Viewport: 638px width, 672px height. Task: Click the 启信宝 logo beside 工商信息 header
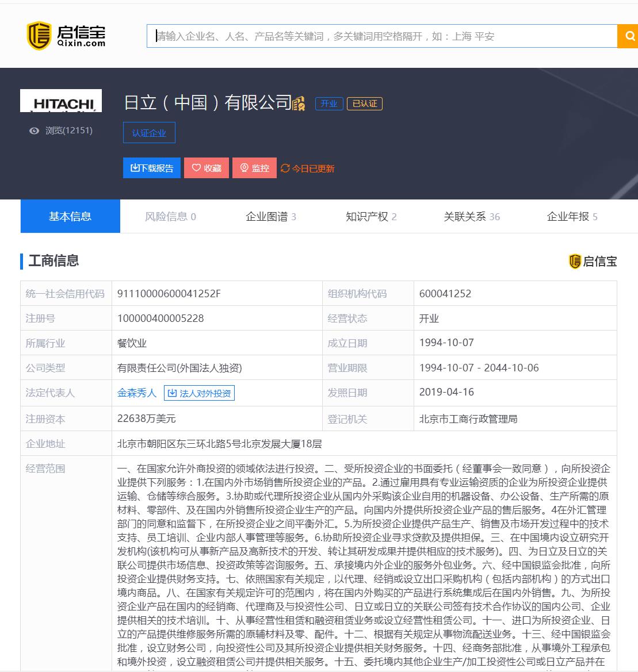click(593, 262)
